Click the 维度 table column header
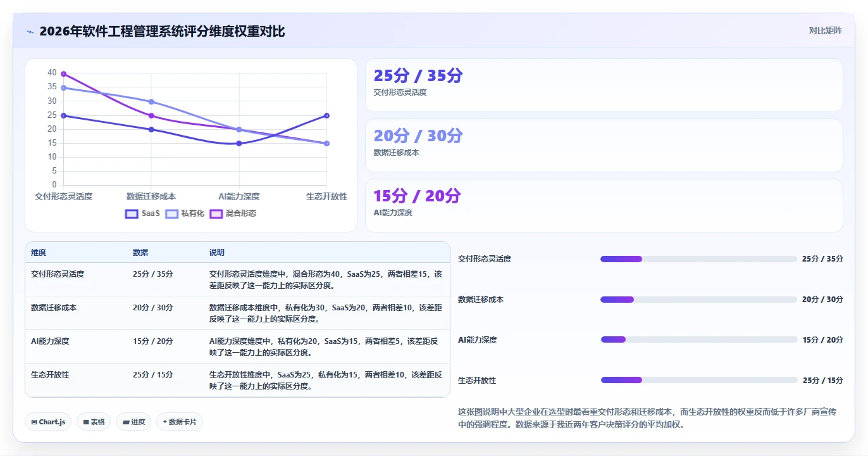868x456 pixels. tap(39, 252)
